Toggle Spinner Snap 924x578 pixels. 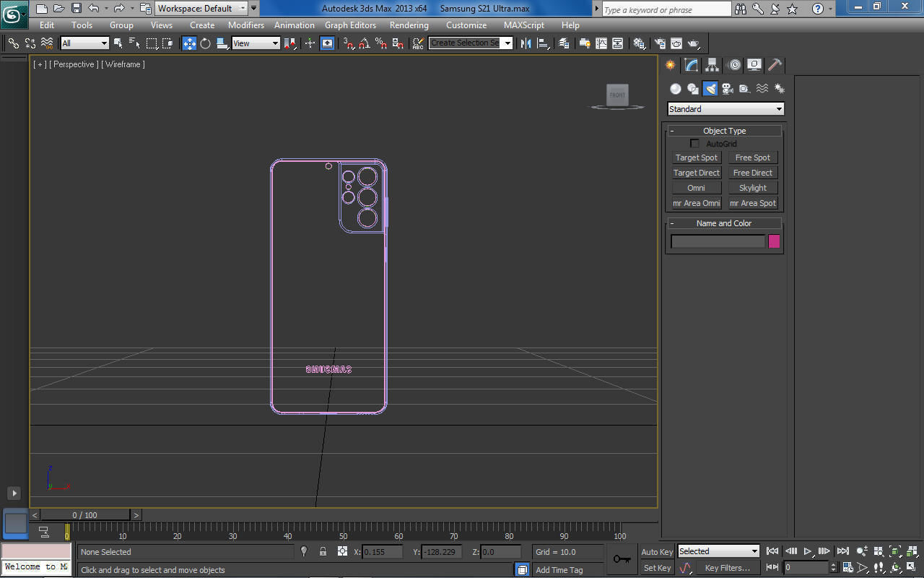coord(398,43)
